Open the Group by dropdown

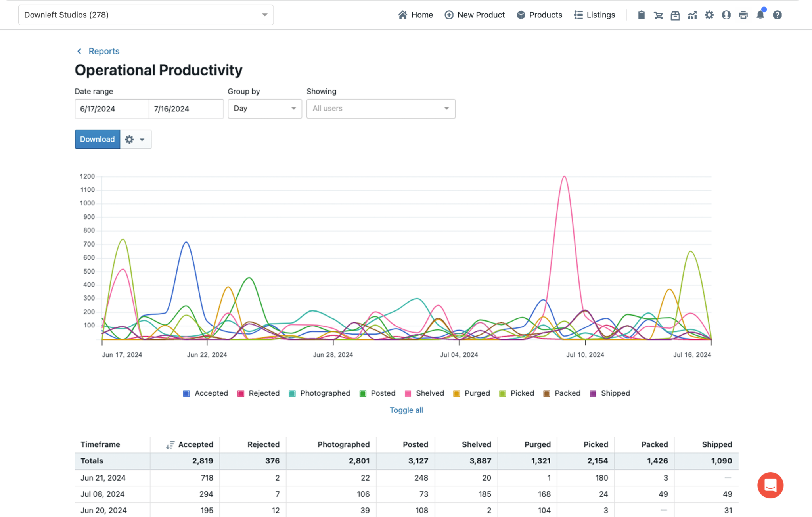click(264, 109)
